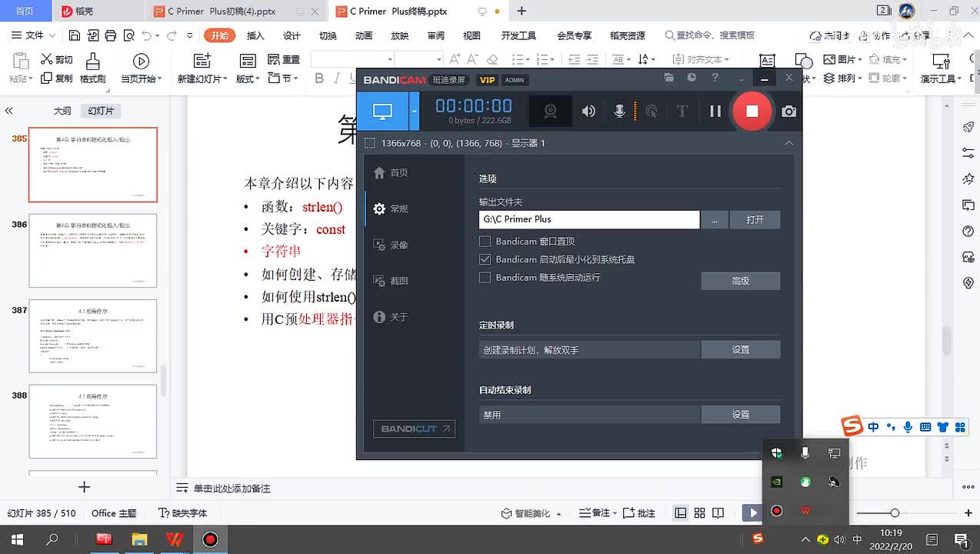Switch to the 大纲 outline pane tab
This screenshot has height=554, width=980.
click(x=62, y=111)
